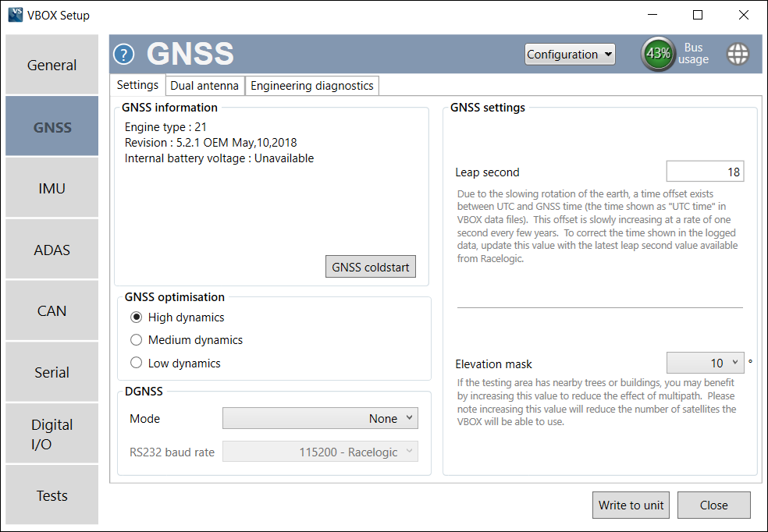This screenshot has width=768, height=532.
Task: Open the DGNSS Mode dropdown
Action: 320,418
